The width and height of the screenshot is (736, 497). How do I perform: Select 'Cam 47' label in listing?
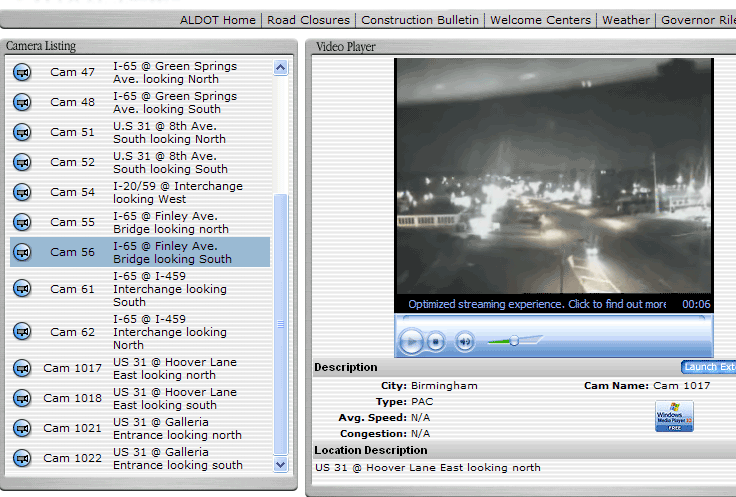pos(72,72)
